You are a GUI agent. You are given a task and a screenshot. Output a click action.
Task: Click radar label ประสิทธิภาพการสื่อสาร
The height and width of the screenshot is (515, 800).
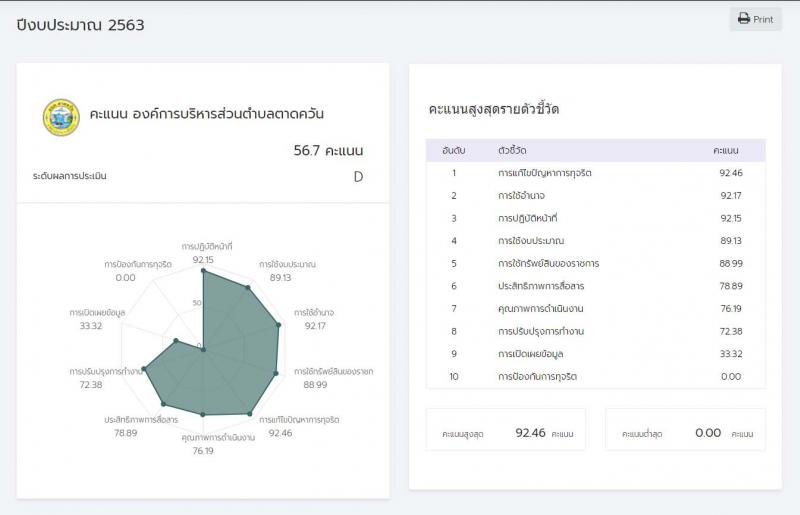pyautogui.click(x=141, y=420)
